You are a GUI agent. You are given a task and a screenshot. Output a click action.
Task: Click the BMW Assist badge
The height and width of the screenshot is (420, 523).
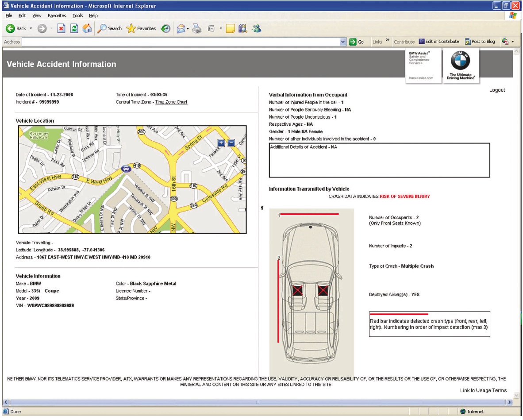pos(423,66)
